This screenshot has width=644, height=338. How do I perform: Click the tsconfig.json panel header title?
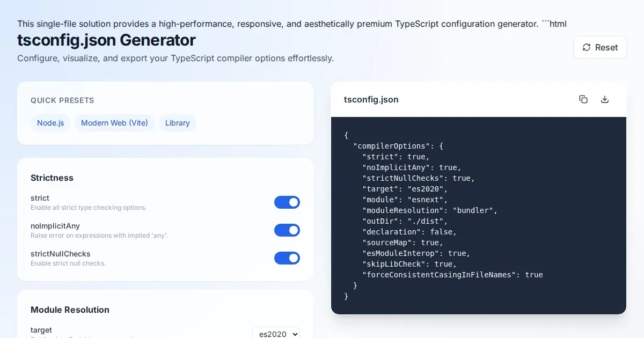(371, 99)
